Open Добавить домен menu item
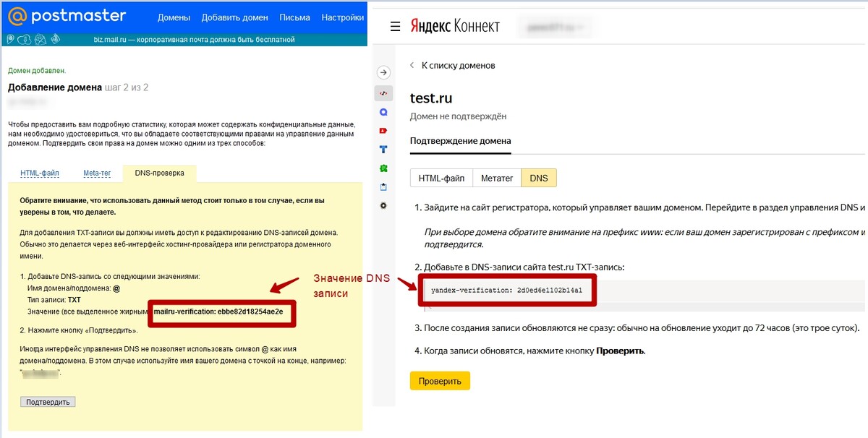The width and height of the screenshot is (868, 438). click(x=234, y=17)
